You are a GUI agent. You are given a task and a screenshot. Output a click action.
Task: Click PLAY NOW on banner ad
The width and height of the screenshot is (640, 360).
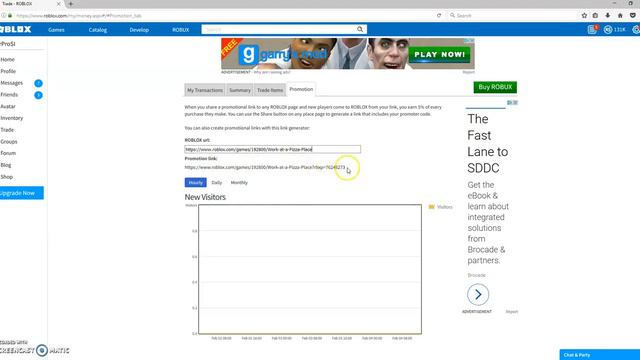pyautogui.click(x=439, y=55)
